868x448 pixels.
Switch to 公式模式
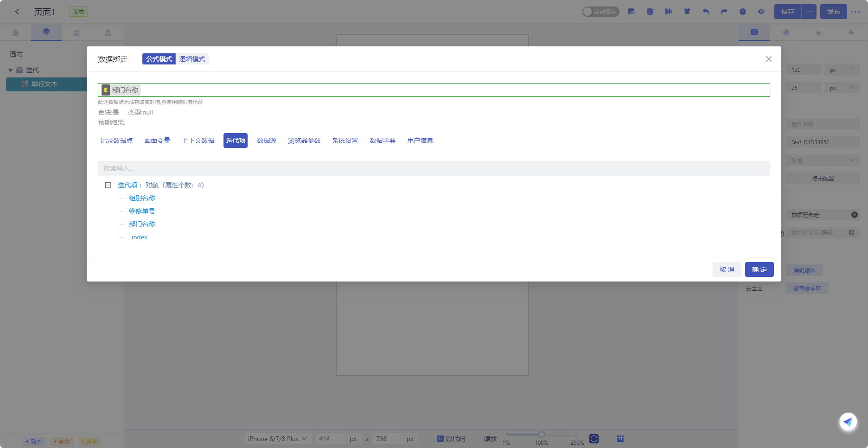point(159,59)
